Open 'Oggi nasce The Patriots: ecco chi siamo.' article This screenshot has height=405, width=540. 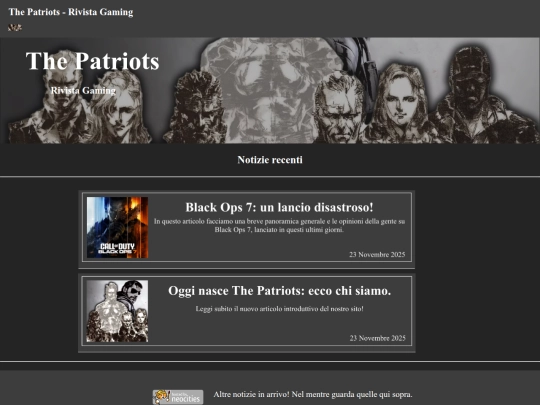(279, 291)
